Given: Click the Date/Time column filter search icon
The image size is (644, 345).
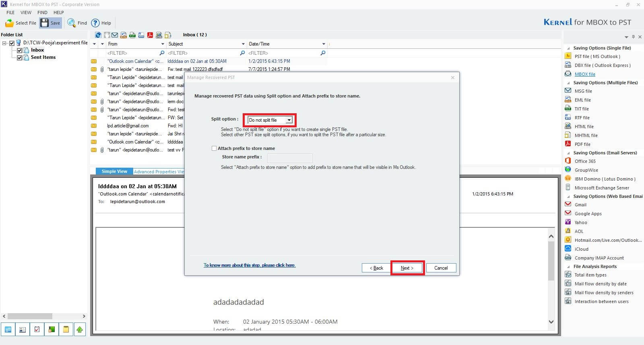Looking at the screenshot, I should 323,53.
